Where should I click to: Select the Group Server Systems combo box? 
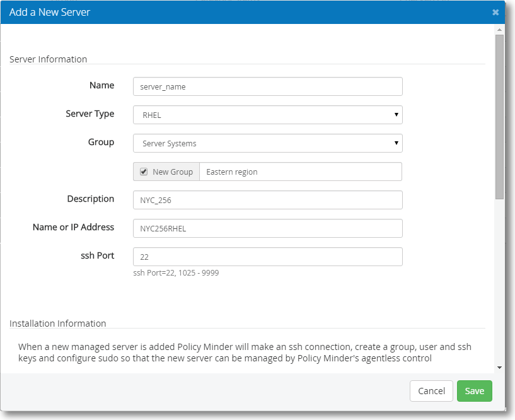(268, 143)
